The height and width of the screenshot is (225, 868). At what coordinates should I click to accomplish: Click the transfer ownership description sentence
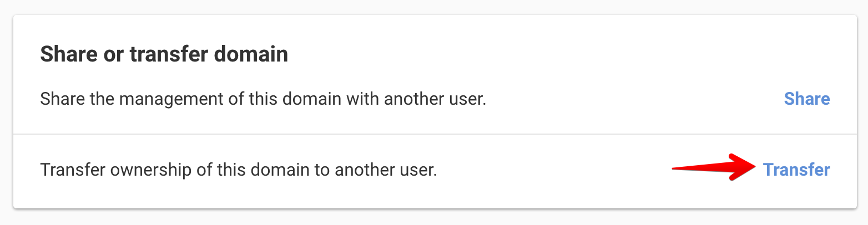tap(239, 170)
